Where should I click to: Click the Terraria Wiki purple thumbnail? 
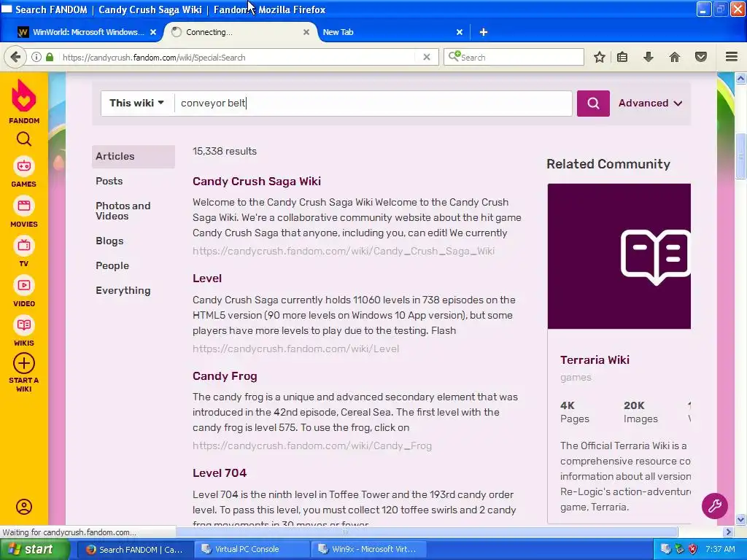pyautogui.click(x=619, y=256)
